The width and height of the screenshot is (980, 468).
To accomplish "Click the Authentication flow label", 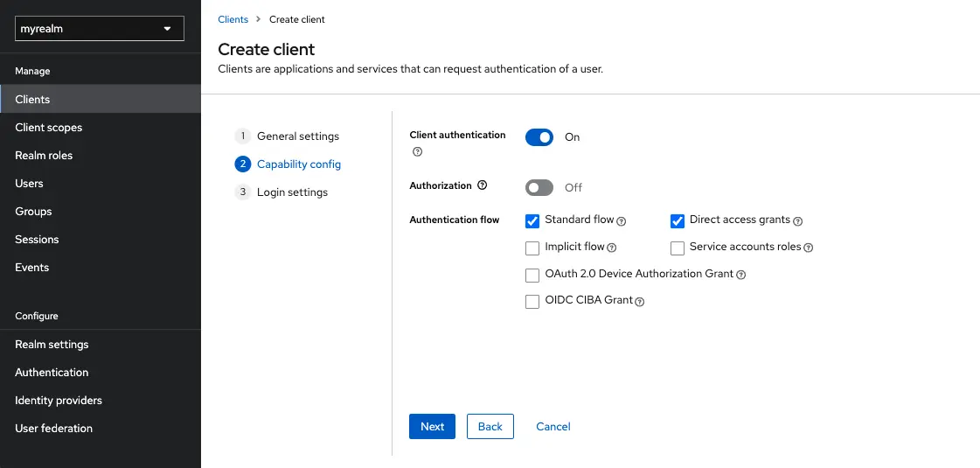I will (455, 220).
